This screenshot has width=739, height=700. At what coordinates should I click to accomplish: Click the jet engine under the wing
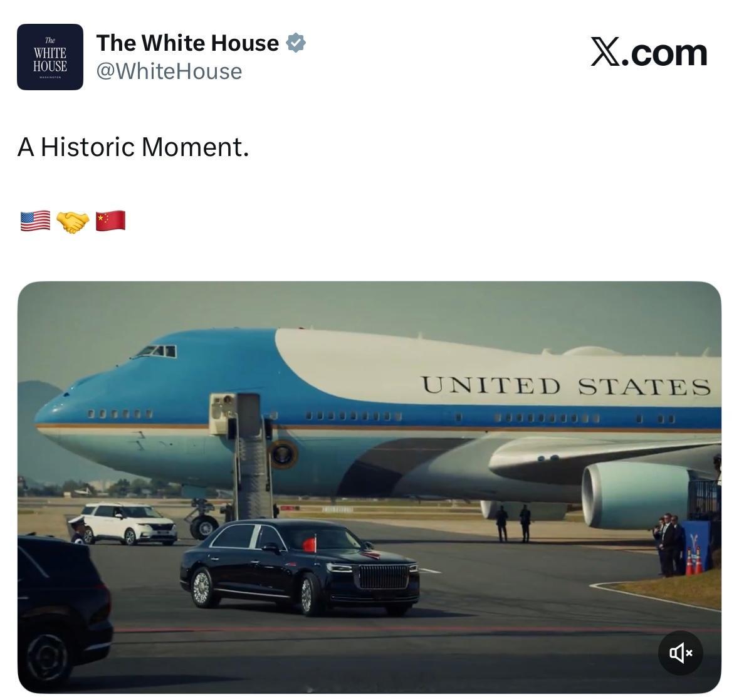[635, 494]
